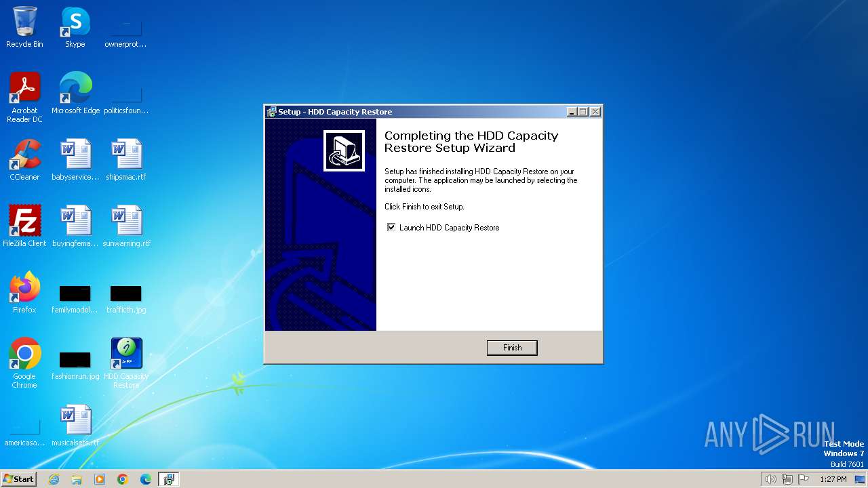Select the Firefox desktop shortcut
868x488 pixels.
click(24, 293)
